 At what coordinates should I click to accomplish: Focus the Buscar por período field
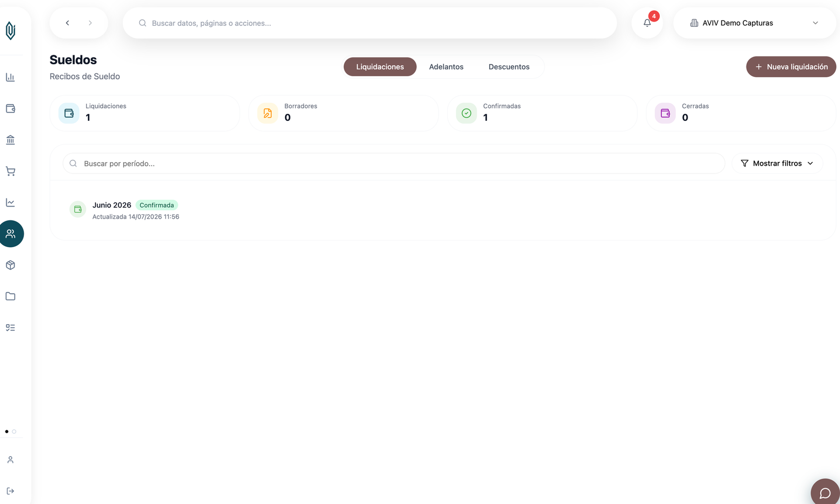[x=394, y=163]
